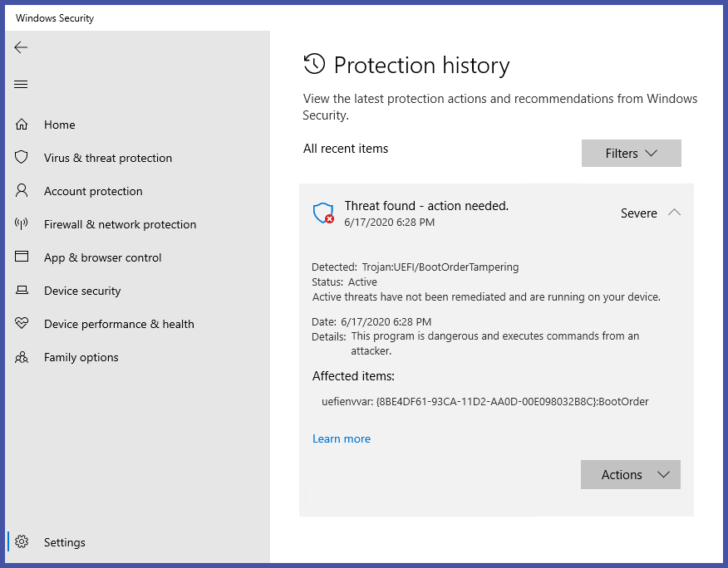Click the Device performance & health heart icon
This screenshot has height=568, width=728.
tap(22, 324)
